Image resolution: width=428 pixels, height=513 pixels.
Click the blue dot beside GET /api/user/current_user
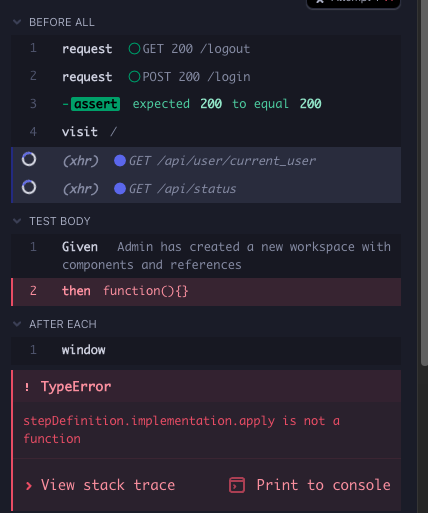click(120, 161)
